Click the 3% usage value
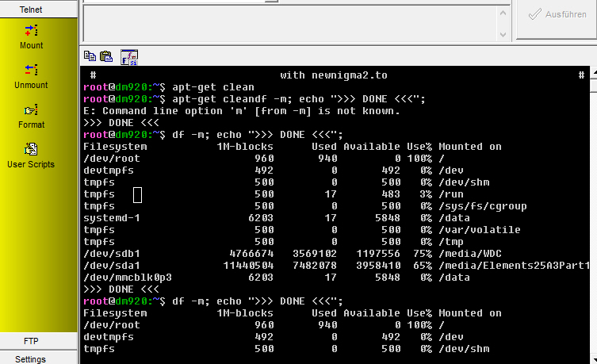 coord(426,194)
